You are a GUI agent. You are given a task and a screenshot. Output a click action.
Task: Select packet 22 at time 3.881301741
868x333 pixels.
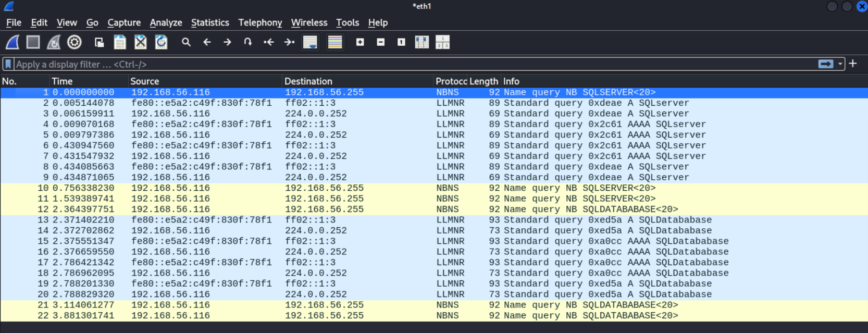pyautogui.click(x=433, y=316)
